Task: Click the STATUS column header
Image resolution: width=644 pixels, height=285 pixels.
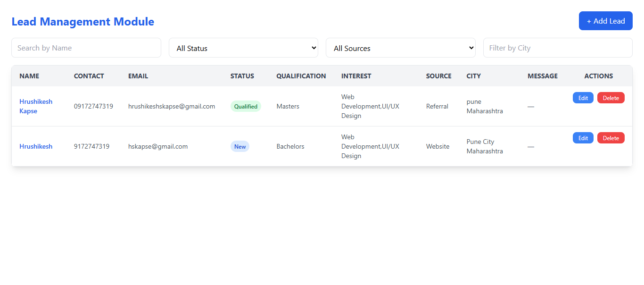Action: click(x=242, y=76)
